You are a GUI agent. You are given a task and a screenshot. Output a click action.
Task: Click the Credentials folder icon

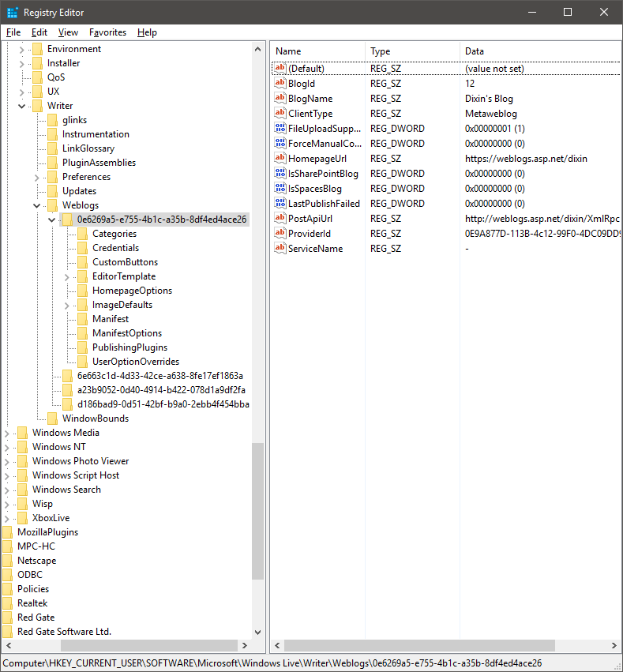tap(82, 248)
